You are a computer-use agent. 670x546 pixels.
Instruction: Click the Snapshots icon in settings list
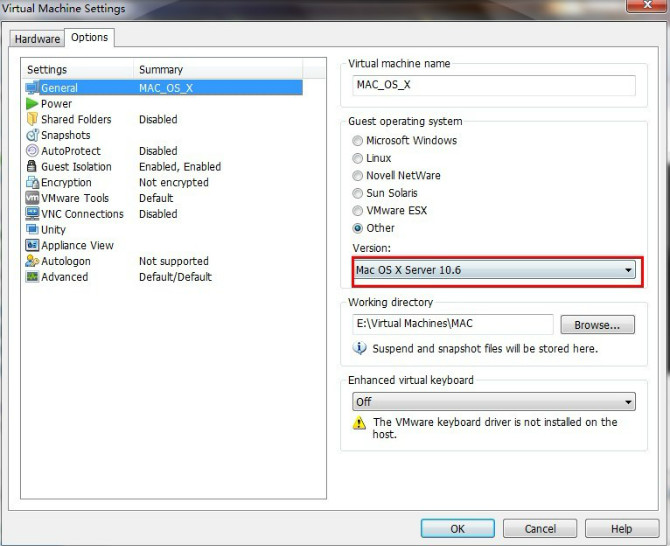32,135
